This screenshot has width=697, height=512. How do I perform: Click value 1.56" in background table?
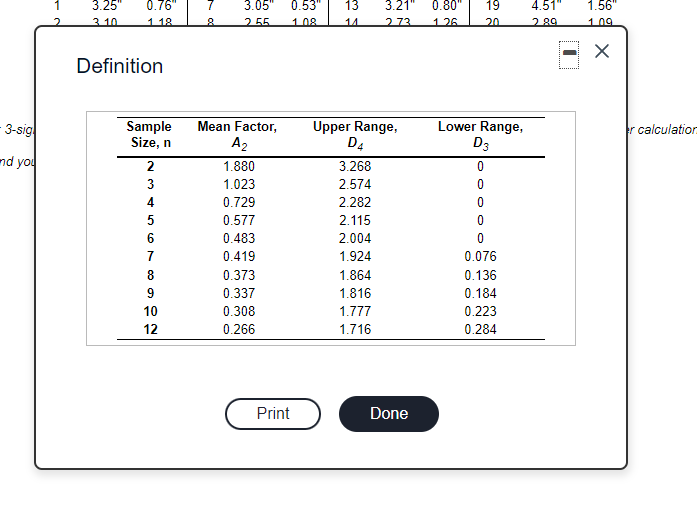click(x=602, y=6)
